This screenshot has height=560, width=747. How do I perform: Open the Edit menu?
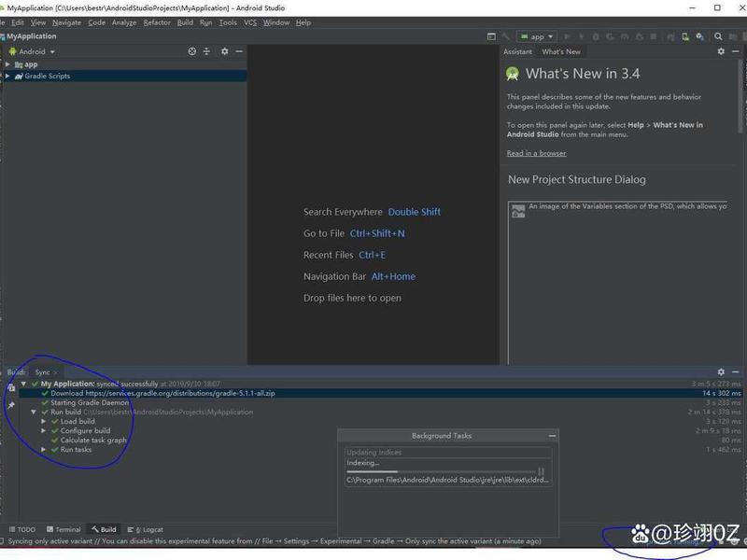18,22
